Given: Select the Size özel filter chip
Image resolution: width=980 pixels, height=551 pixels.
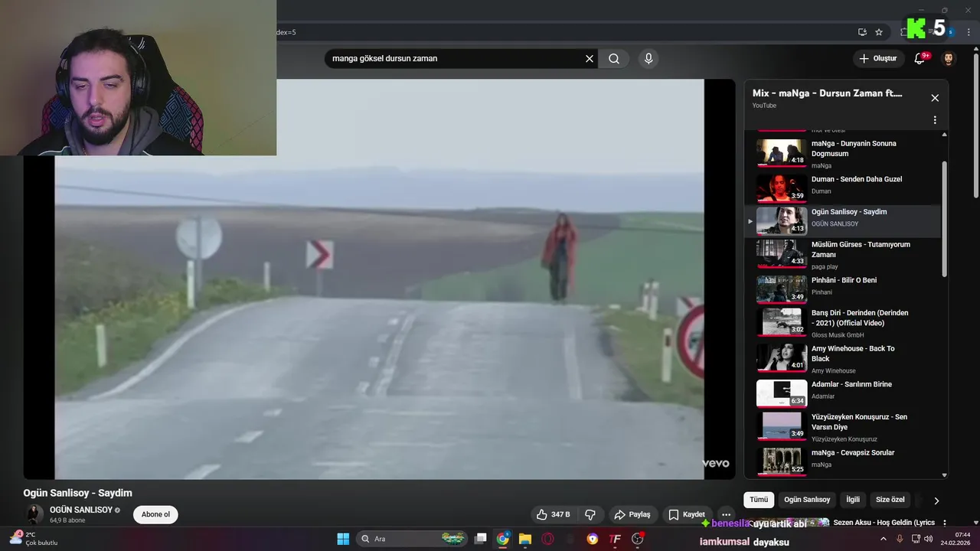Looking at the screenshot, I should (890, 500).
